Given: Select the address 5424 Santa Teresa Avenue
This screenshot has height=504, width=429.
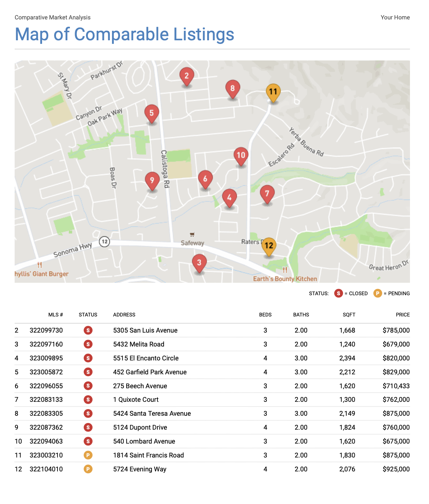Looking at the screenshot, I should [152, 413].
